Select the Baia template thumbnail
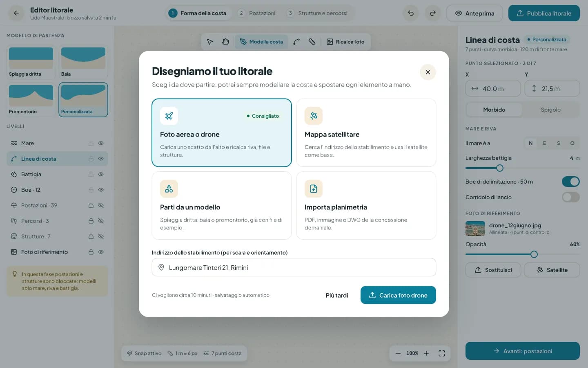The height and width of the screenshot is (368, 588). point(83,62)
